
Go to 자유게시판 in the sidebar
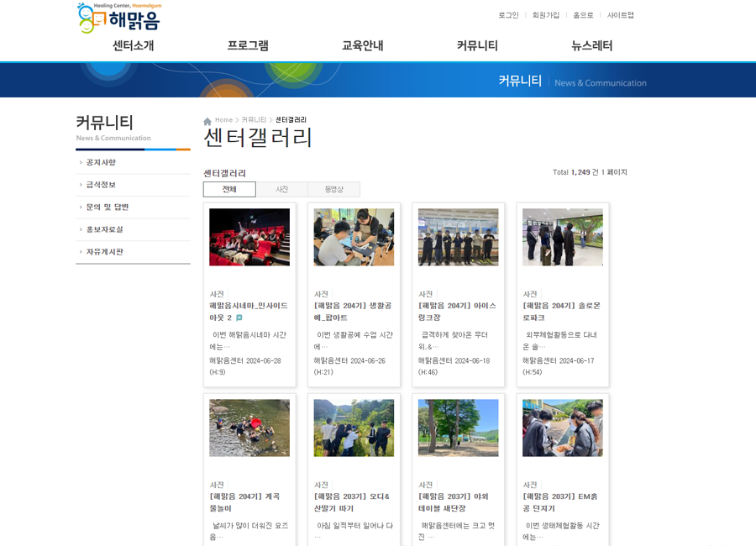coord(104,252)
